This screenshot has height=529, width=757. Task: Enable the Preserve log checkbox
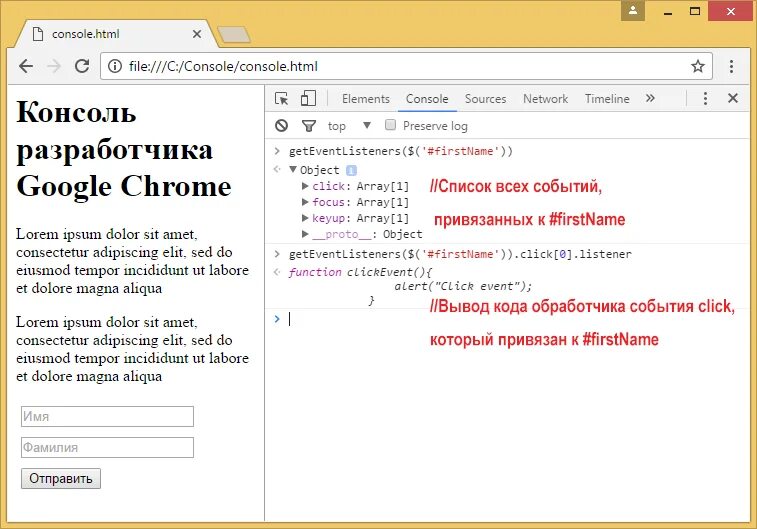[390, 125]
